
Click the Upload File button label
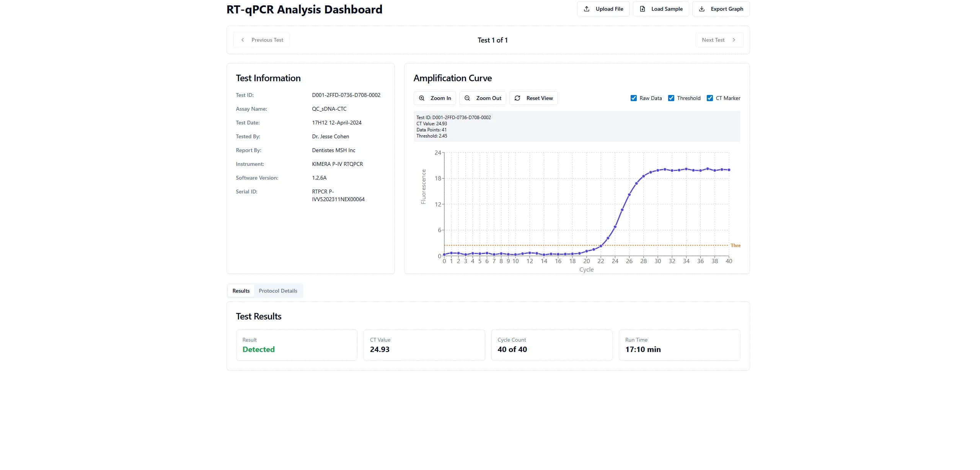tap(609, 9)
